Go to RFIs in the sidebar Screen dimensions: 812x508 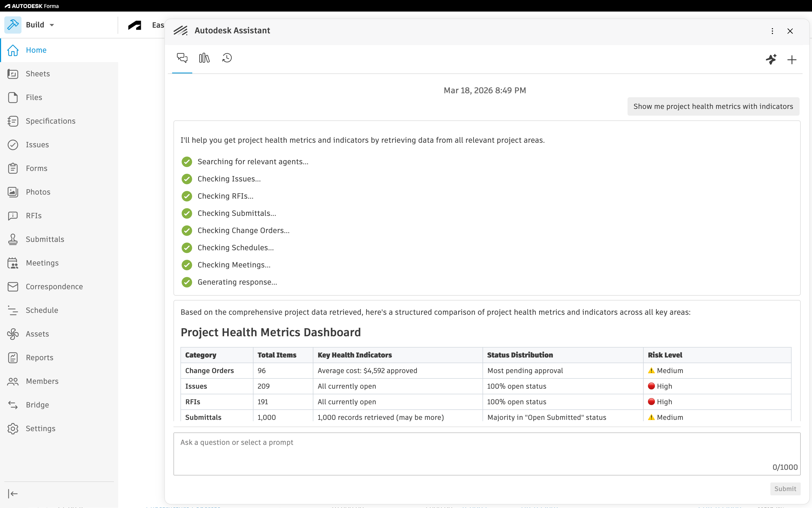click(x=59, y=216)
